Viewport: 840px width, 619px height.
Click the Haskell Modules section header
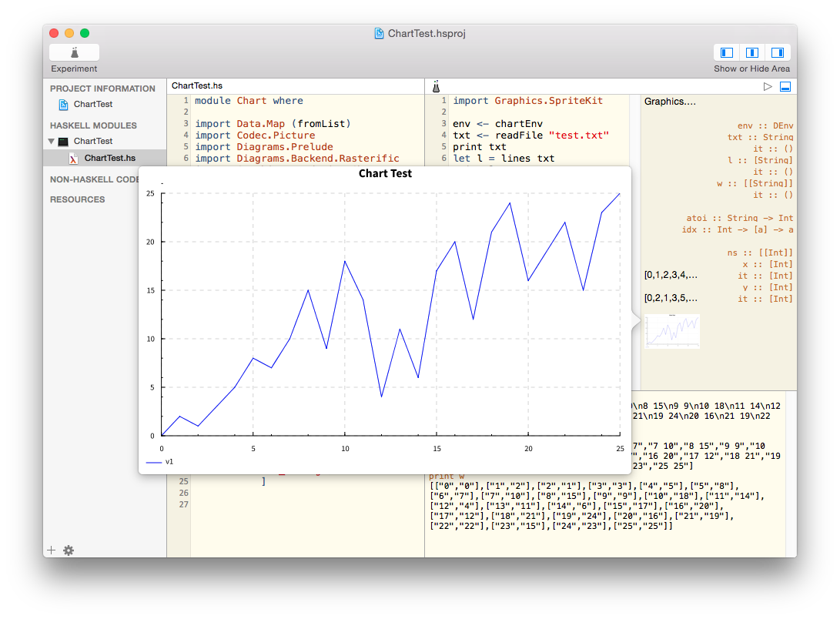[93, 125]
